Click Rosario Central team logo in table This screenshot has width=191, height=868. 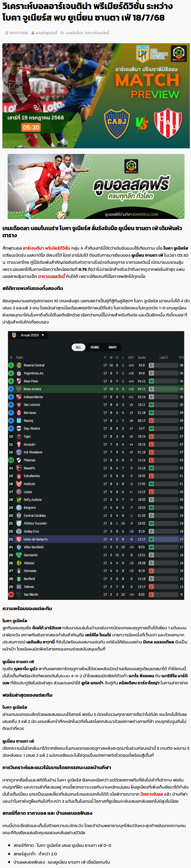coord(19,365)
